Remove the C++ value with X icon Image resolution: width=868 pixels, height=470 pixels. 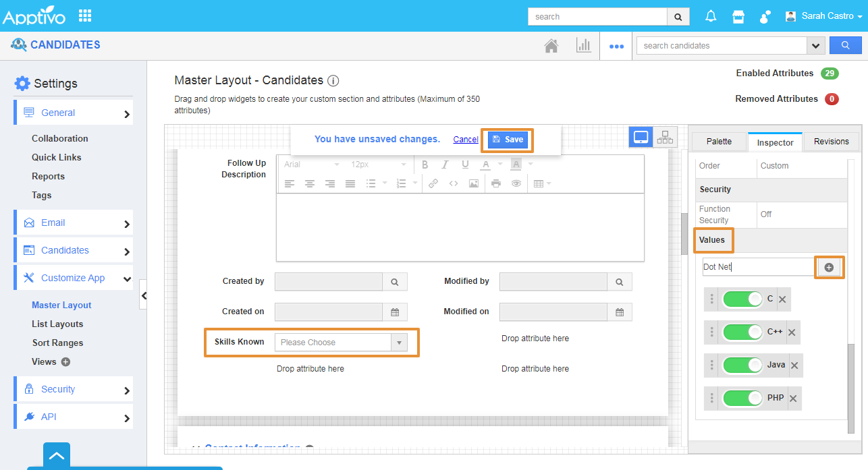792,332
